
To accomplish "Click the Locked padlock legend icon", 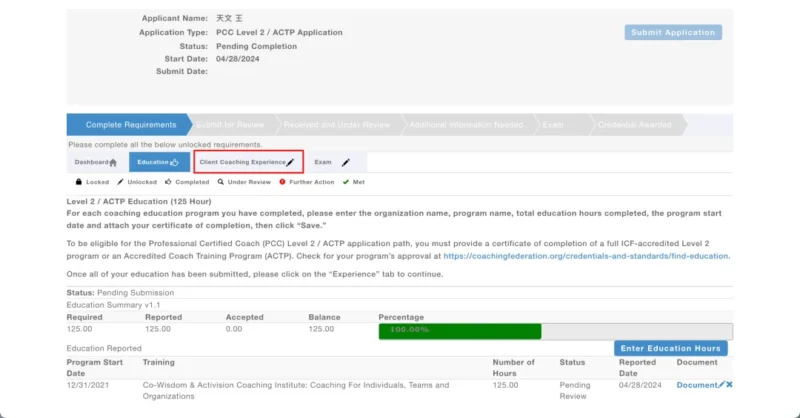I will [79, 183].
